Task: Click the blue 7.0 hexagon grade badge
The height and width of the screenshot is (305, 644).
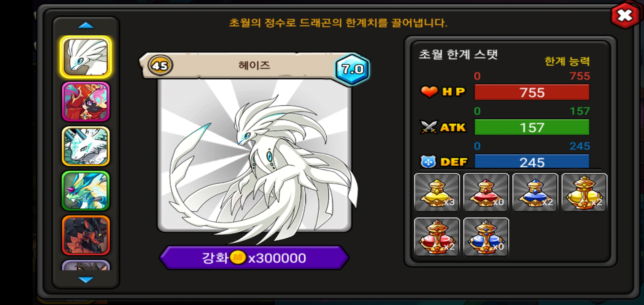Action: tap(352, 69)
